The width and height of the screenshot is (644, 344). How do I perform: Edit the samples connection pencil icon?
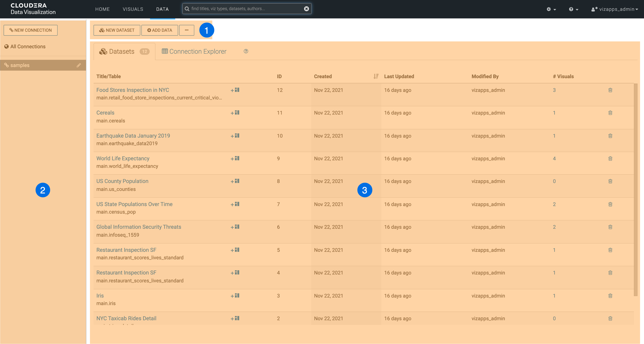(78, 65)
